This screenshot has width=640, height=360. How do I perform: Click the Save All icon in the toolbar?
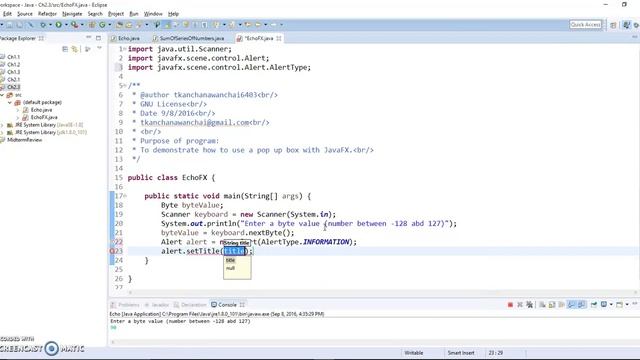20,25
